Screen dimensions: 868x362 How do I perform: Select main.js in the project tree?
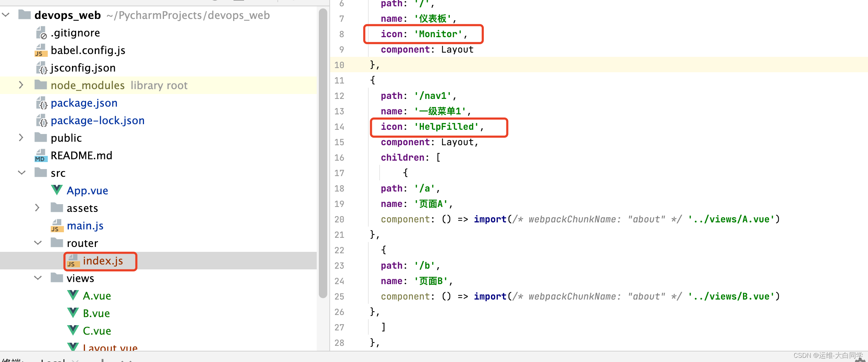tap(85, 226)
